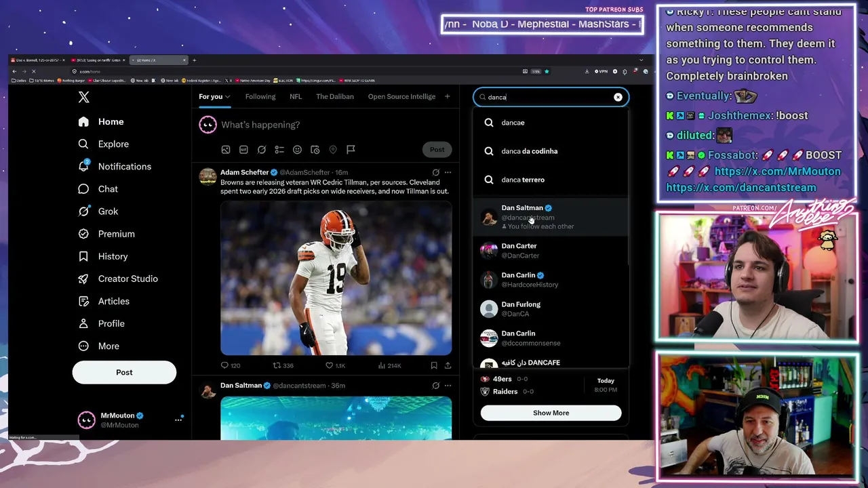The width and height of the screenshot is (868, 488).
Task: Open Adam Schefter's profile name link
Action: pos(244,172)
